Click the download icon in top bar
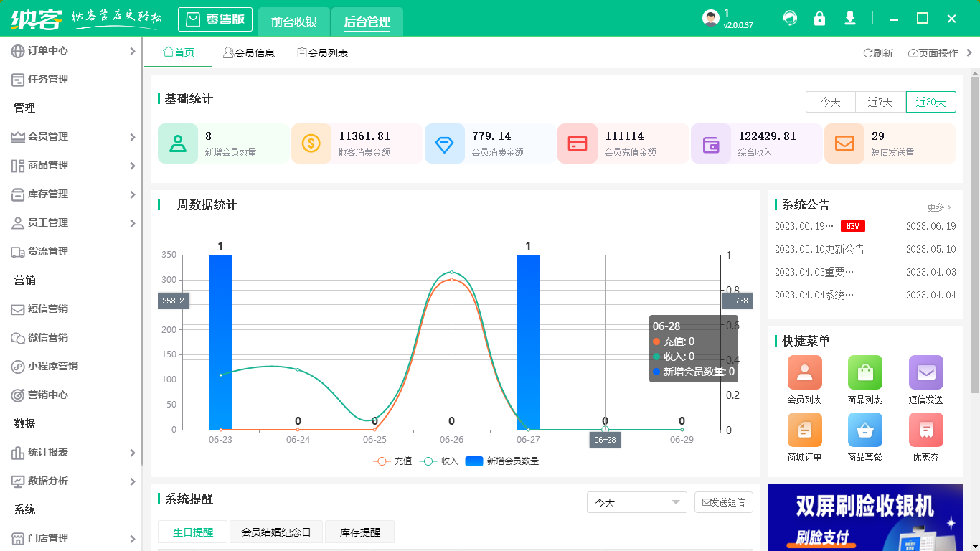 tap(850, 18)
